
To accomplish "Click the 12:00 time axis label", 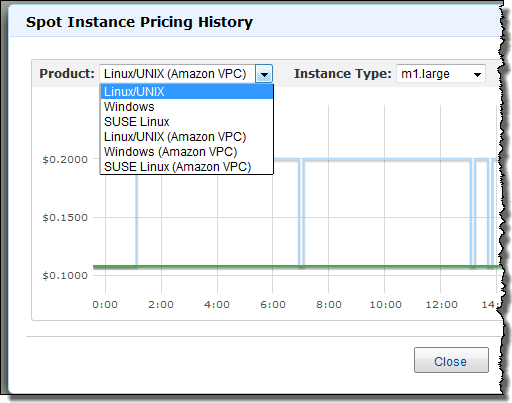I will [x=441, y=304].
